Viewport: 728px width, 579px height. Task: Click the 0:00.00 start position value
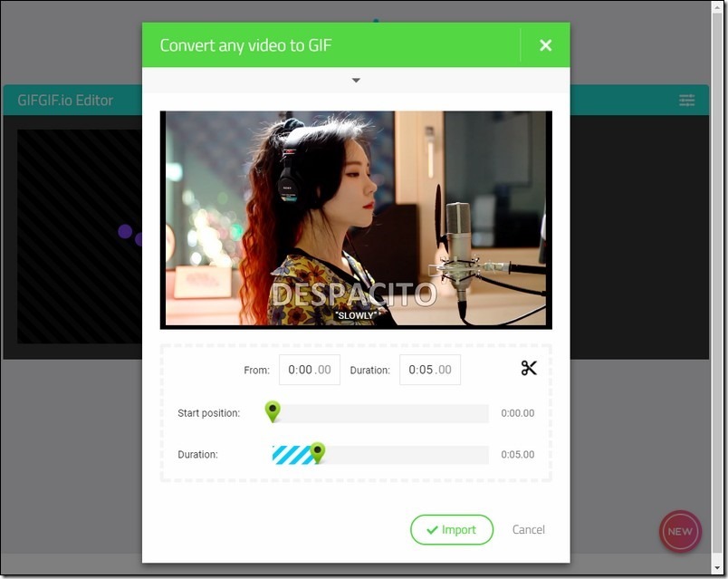pos(518,413)
